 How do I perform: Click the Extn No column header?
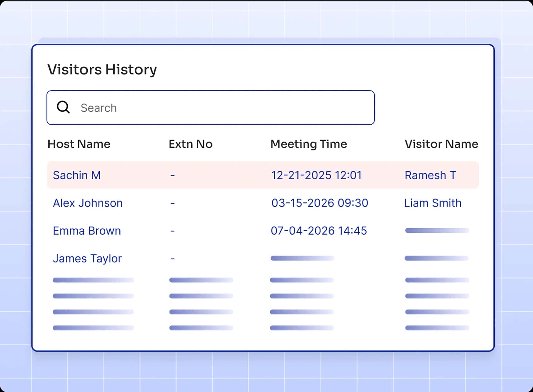(x=190, y=144)
